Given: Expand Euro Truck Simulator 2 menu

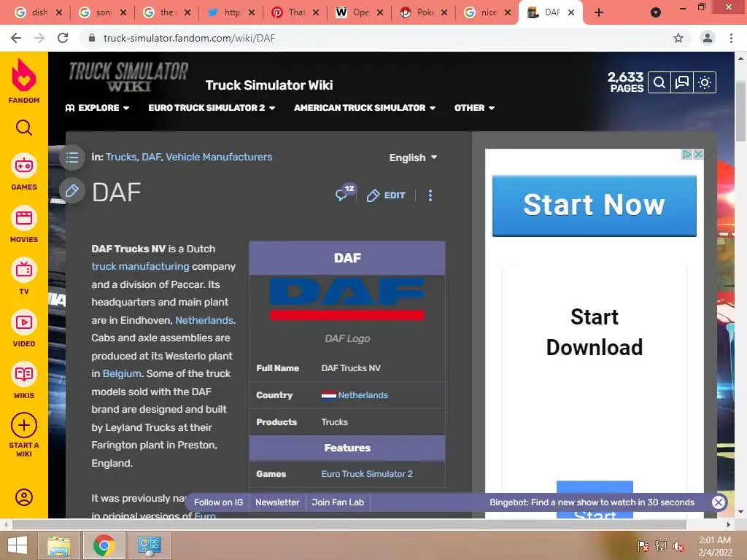Looking at the screenshot, I should (x=212, y=108).
